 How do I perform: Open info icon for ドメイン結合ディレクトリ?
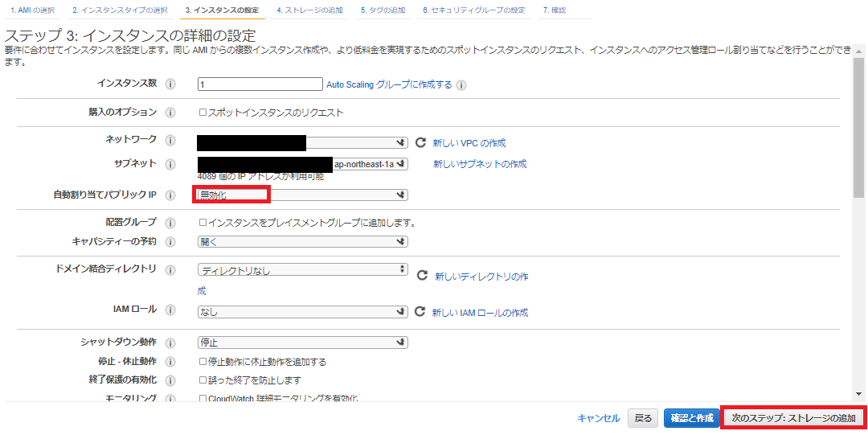point(170,270)
